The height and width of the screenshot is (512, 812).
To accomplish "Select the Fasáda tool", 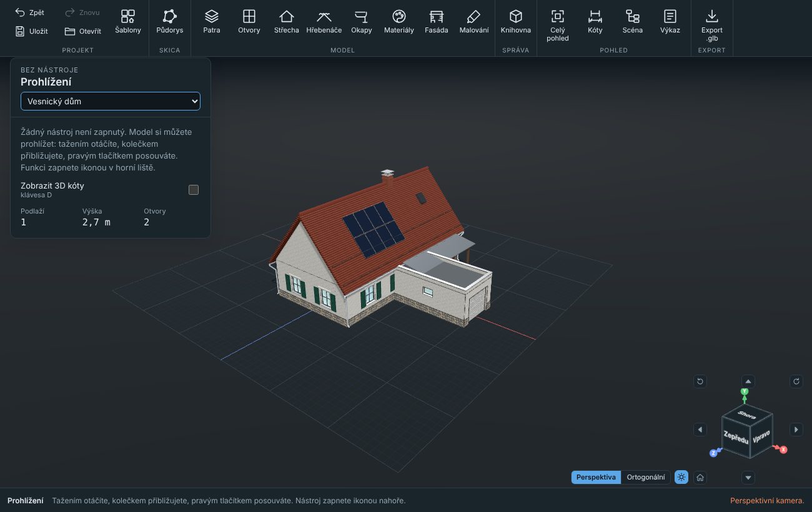I will (437, 22).
